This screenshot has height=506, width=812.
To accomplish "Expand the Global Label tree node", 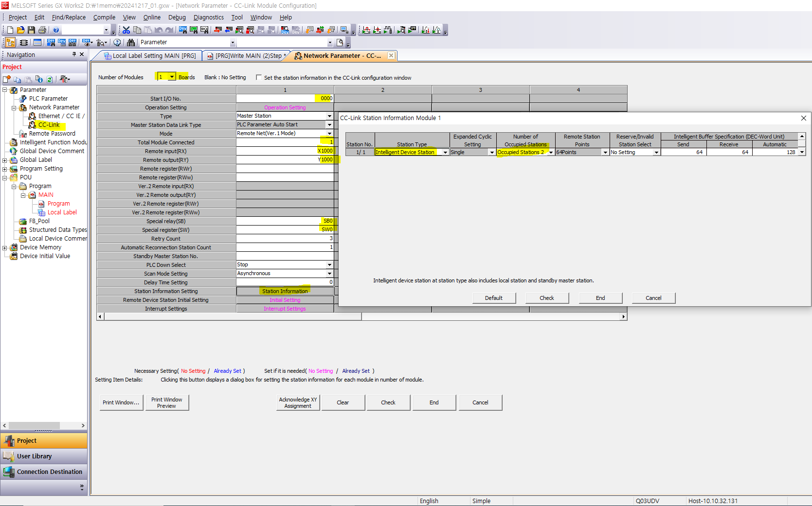I will point(5,160).
